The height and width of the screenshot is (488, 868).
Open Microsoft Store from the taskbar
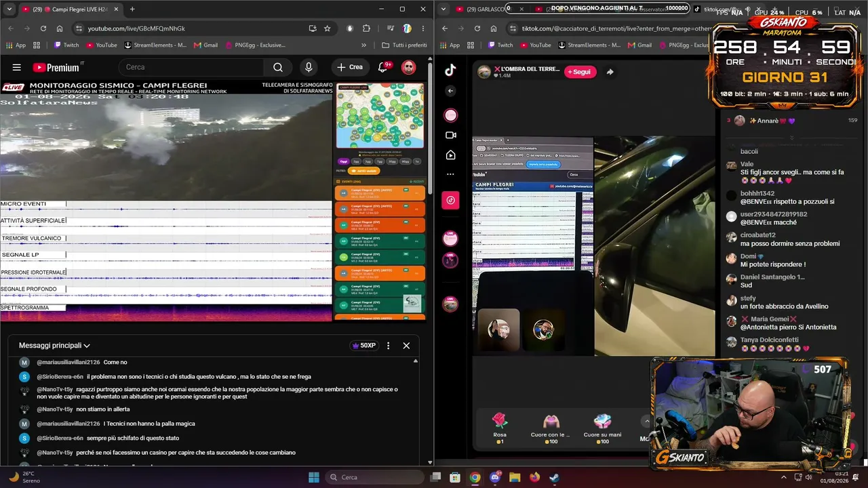455,477
